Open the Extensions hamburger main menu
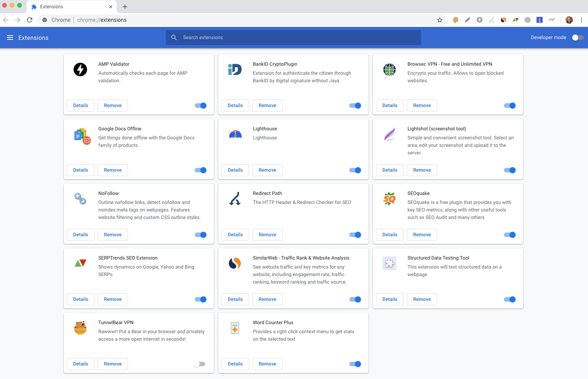Viewport: 588px width, 379px height. (10, 38)
